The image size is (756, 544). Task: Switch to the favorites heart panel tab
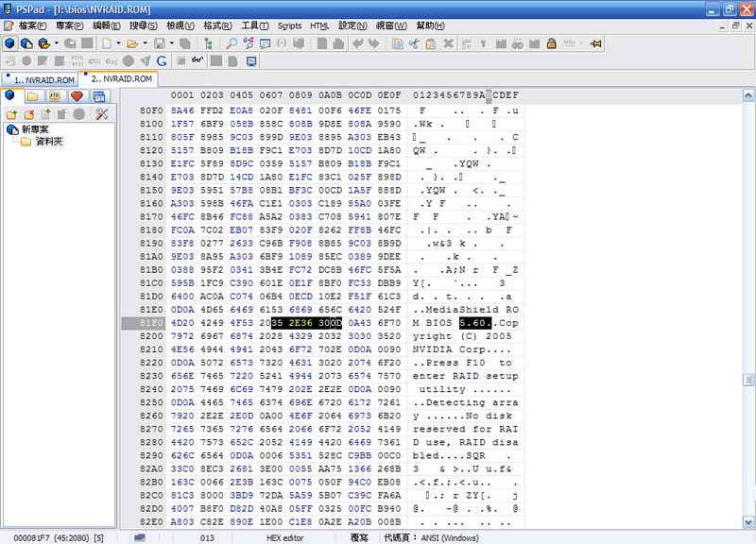[77, 96]
